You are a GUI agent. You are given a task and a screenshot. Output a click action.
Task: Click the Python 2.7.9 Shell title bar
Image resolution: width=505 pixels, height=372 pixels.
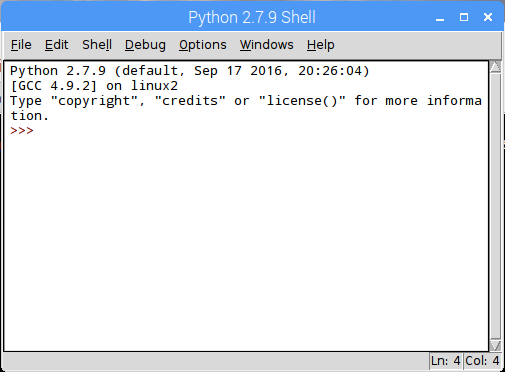pyautogui.click(x=252, y=17)
